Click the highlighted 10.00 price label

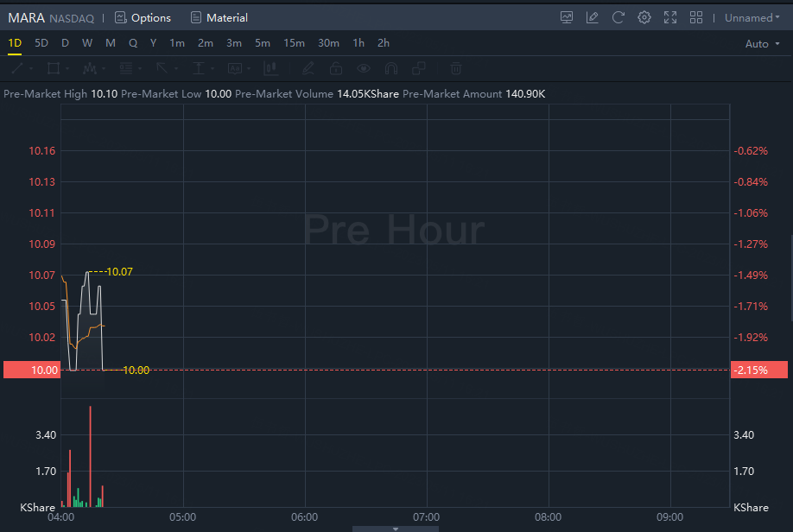pos(32,370)
